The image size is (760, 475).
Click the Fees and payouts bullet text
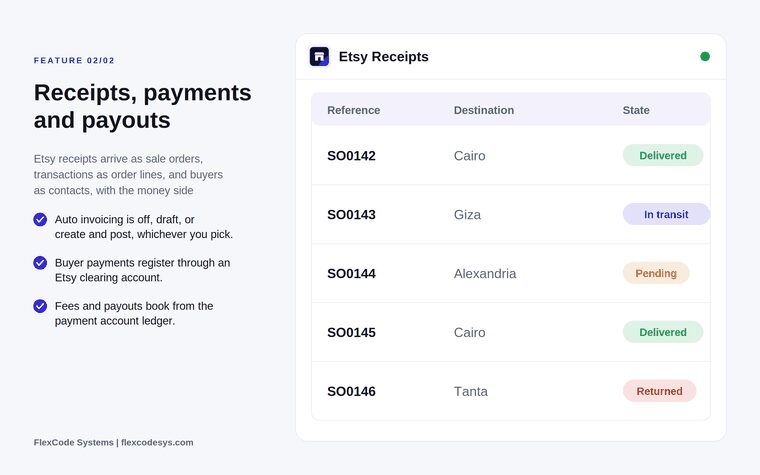(x=134, y=314)
